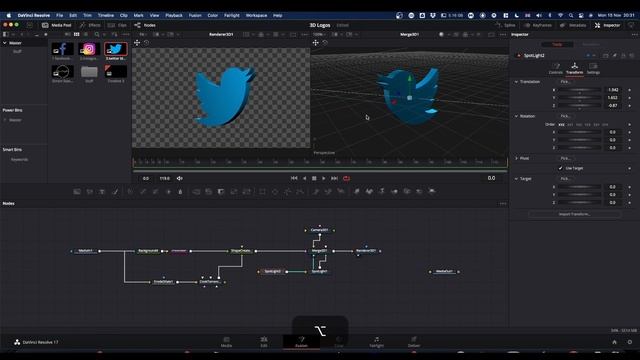Click Pick button for Target
The width and height of the screenshot is (640, 360).
pyautogui.click(x=565, y=179)
